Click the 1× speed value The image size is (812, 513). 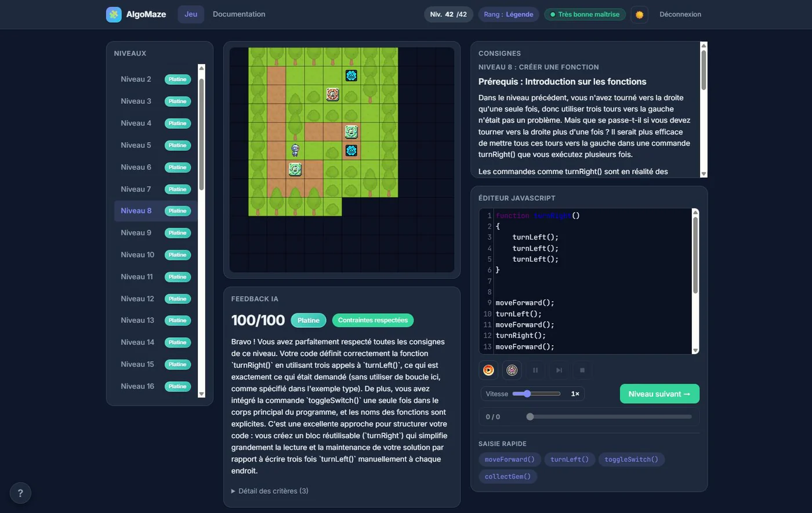(575, 393)
